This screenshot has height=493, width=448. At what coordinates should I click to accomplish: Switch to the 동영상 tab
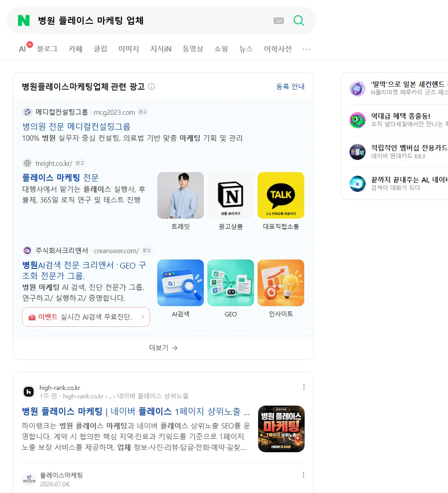[x=193, y=49]
